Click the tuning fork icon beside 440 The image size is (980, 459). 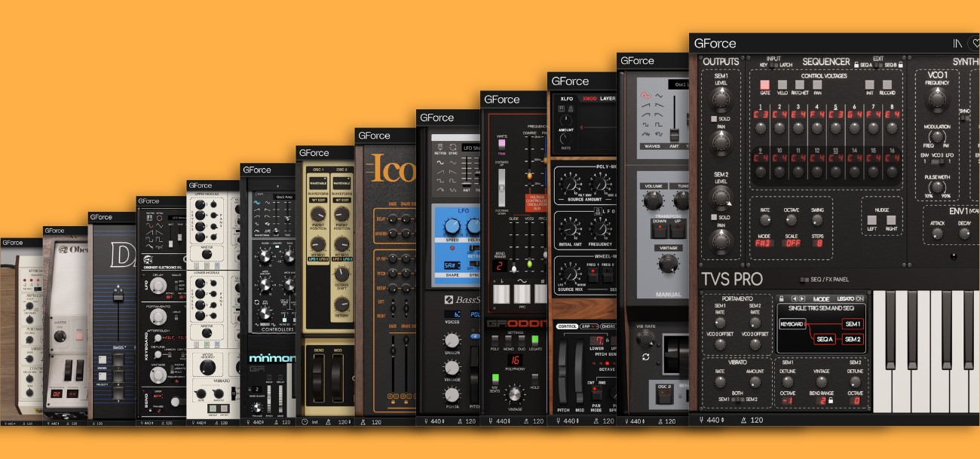click(x=701, y=420)
